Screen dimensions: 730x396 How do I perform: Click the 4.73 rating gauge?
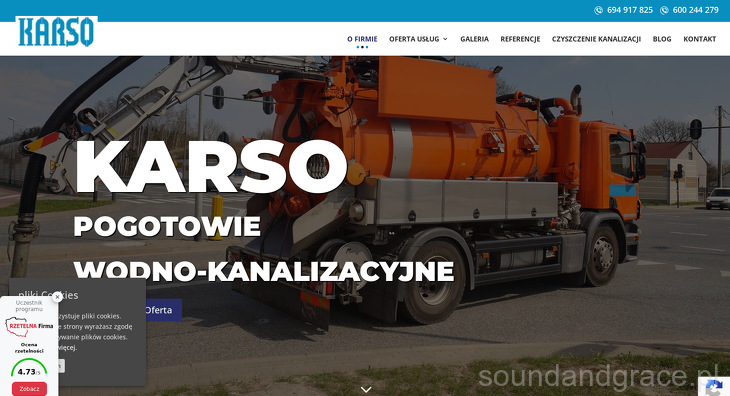(29, 368)
